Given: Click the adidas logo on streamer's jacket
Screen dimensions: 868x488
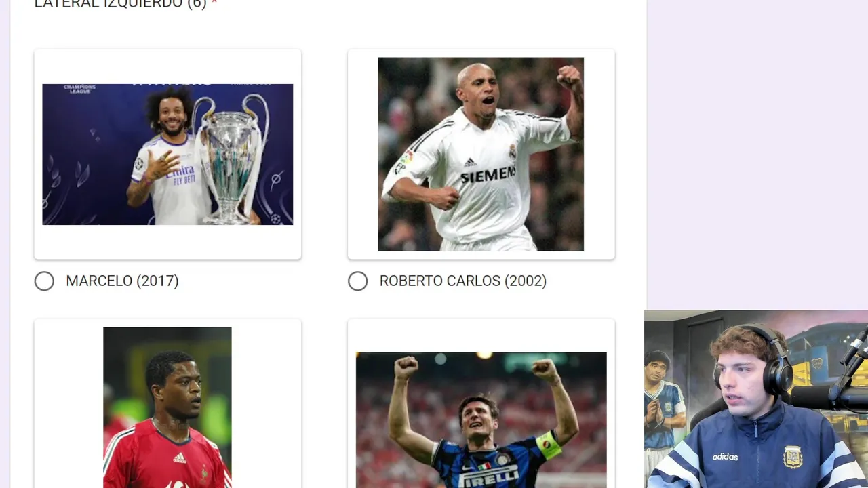Looking at the screenshot, I should pos(725,456).
